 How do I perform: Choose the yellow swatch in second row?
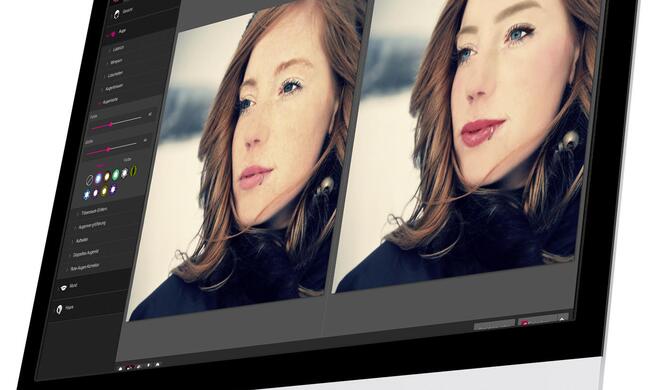point(104,191)
